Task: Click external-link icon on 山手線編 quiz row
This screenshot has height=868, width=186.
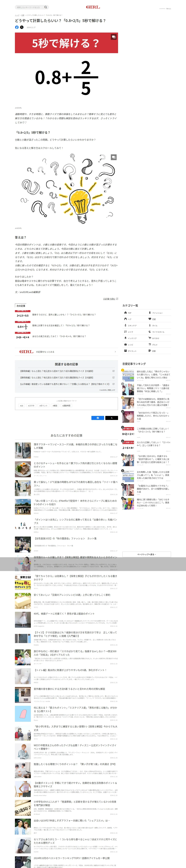Action: pyautogui.click(x=113, y=384)
